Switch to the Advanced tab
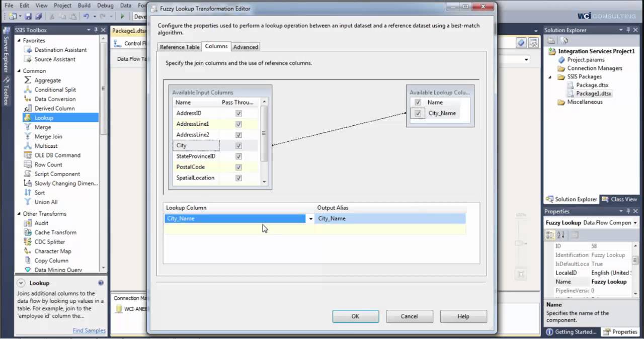Viewport: 644px width, 339px height. (x=246, y=47)
